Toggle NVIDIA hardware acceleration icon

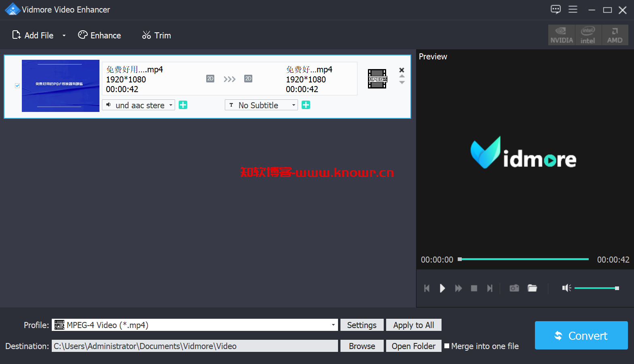tap(562, 35)
